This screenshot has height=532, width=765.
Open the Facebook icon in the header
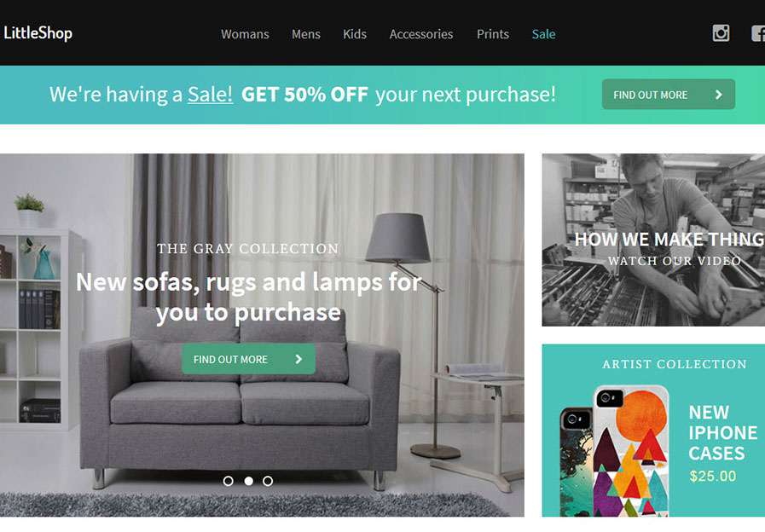click(x=758, y=33)
